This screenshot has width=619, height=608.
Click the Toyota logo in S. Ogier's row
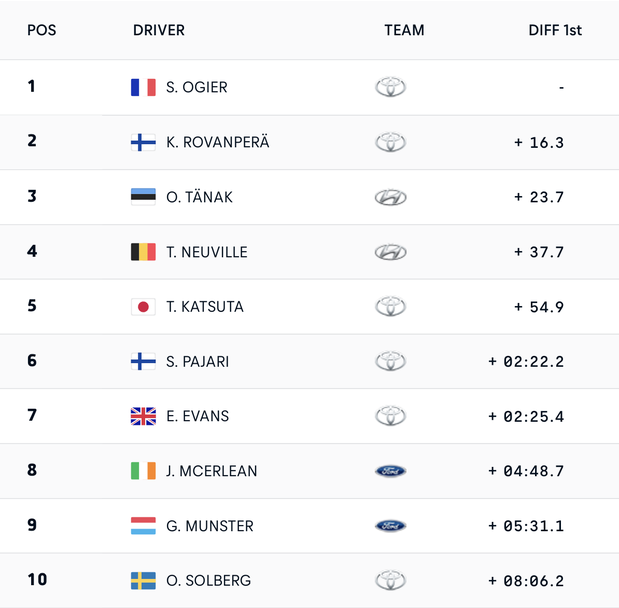tap(390, 87)
